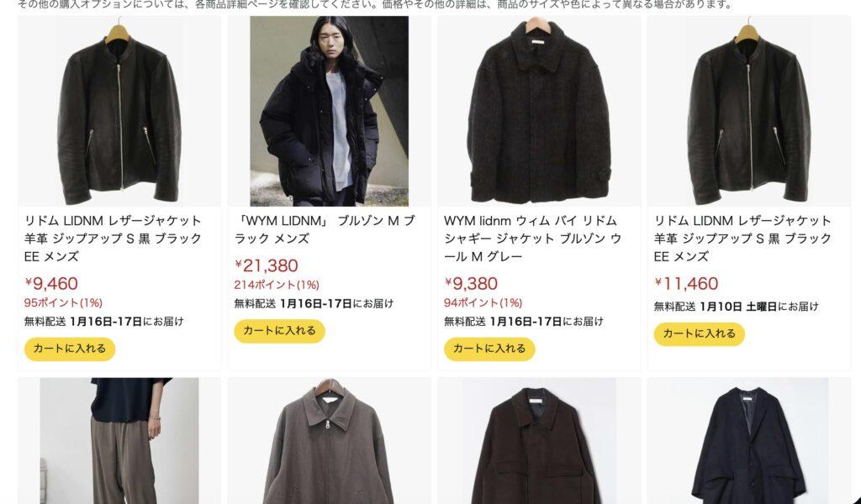
Task: Add ¥9,460 leather jacket to cart
Action: (x=70, y=349)
